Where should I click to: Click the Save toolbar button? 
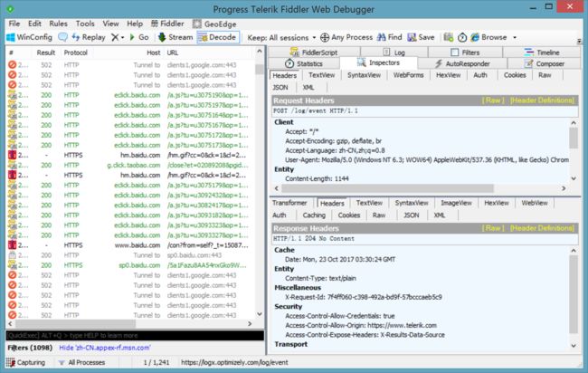422,37
